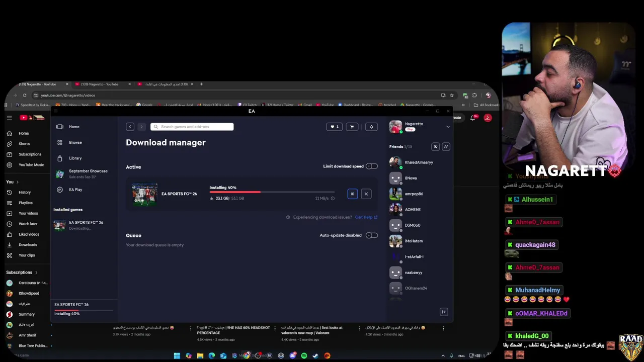644x362 pixels.
Task: Cancel the EA SPORTS FC 26 download
Action: [x=366, y=194]
